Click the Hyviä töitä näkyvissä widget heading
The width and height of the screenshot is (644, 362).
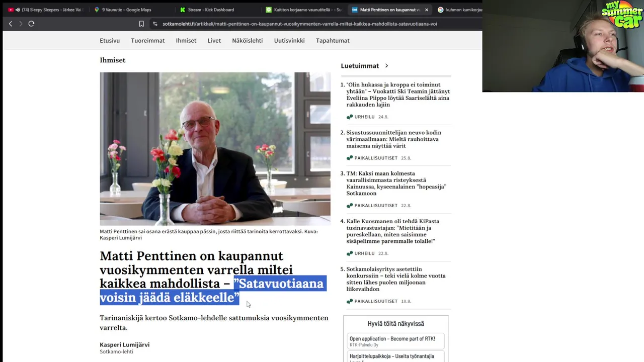(395, 324)
